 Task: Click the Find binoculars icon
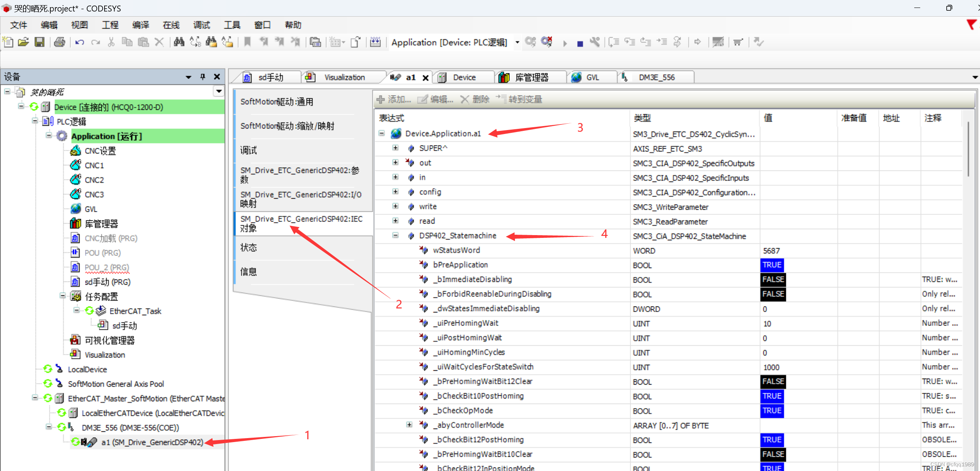(x=179, y=42)
